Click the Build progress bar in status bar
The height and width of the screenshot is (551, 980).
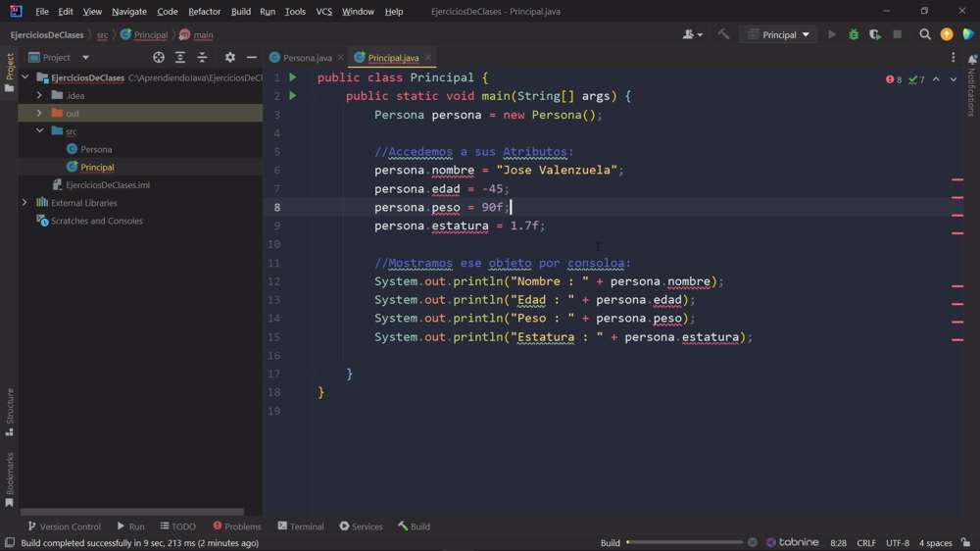click(x=684, y=542)
